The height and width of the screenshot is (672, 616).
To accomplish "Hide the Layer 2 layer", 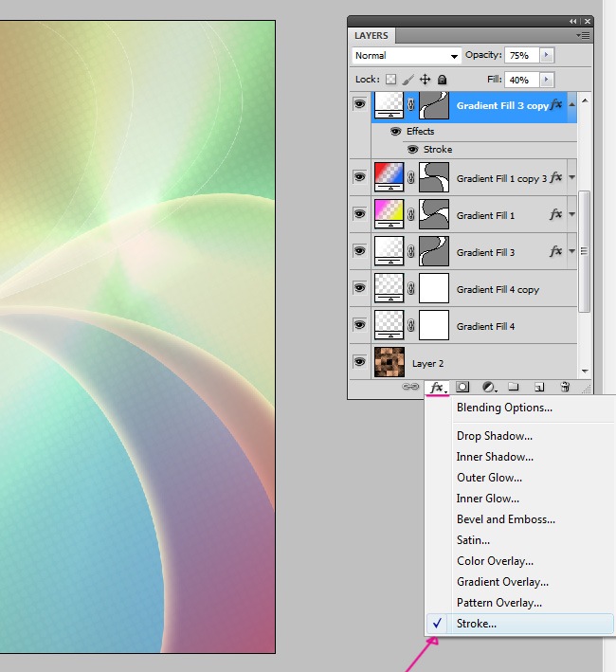I will [x=359, y=362].
